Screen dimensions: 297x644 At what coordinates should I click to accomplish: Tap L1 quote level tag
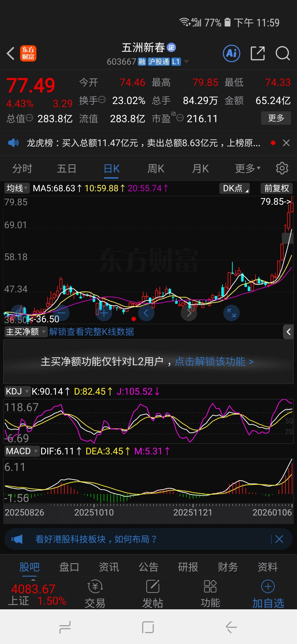tap(176, 62)
